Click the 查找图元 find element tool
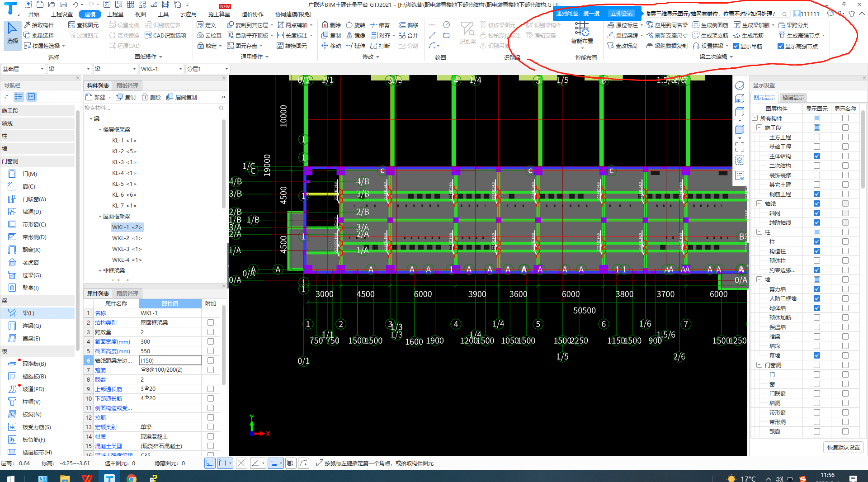This screenshot has height=482, width=868. pyautogui.click(x=84, y=25)
